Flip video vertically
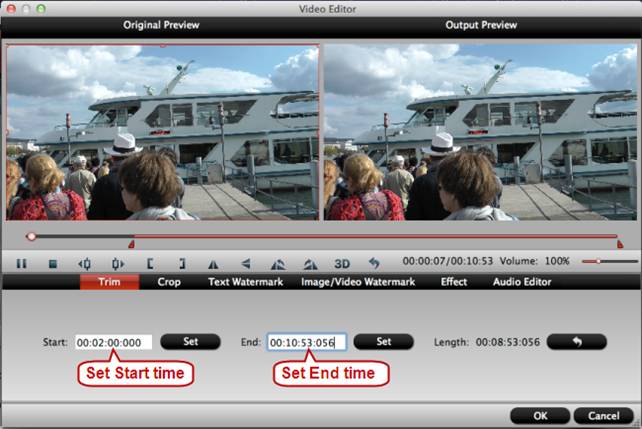Viewport: 642px width, 429px height. (x=246, y=264)
